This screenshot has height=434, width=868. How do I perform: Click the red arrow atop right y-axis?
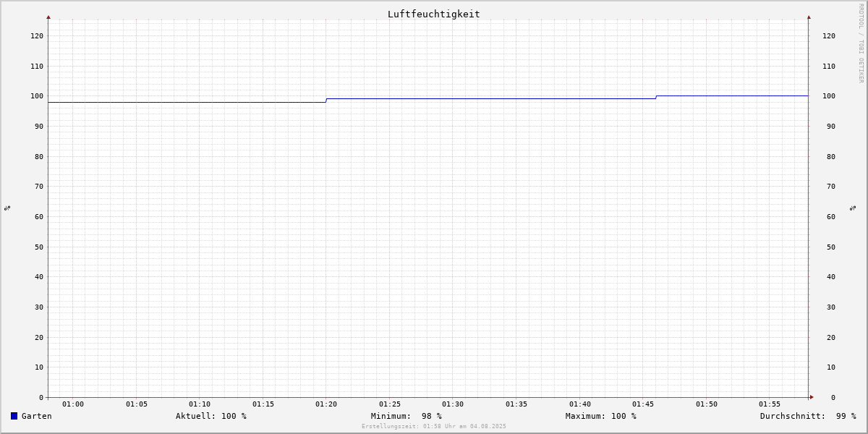(809, 17)
